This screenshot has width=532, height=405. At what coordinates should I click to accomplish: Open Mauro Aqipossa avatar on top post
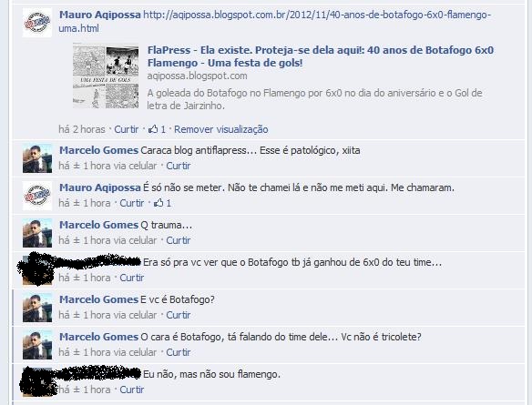point(37,23)
